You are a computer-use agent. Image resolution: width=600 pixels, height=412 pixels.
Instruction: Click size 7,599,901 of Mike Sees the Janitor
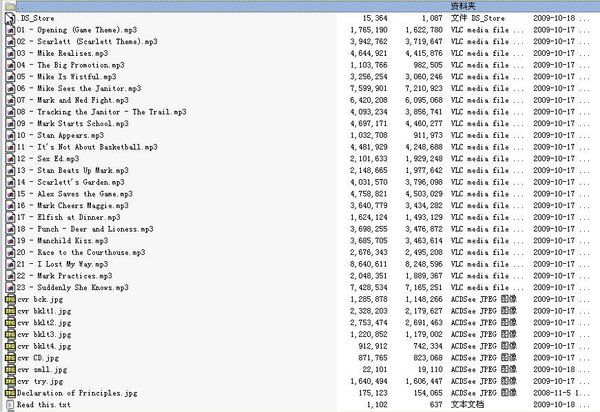(x=368, y=88)
